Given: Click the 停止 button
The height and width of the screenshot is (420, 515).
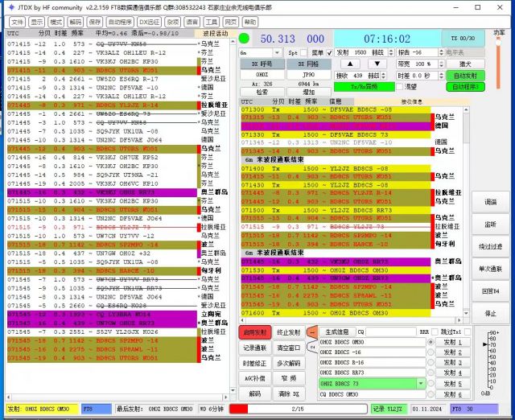Looking at the screenshot, I should [490, 313].
